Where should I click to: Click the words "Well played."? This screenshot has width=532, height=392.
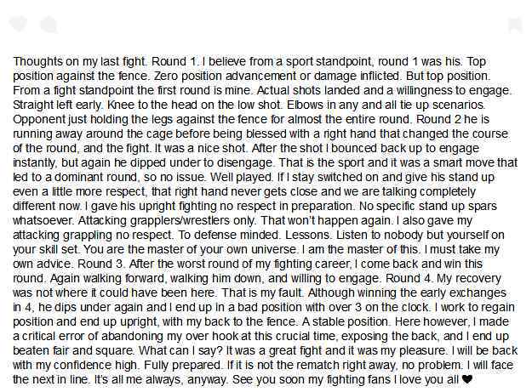click(241, 177)
